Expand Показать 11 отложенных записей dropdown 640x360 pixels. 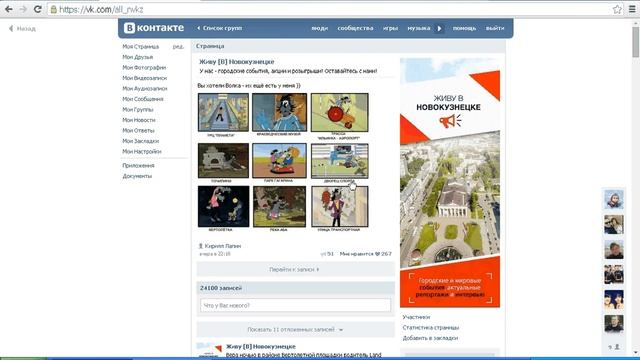[296, 329]
